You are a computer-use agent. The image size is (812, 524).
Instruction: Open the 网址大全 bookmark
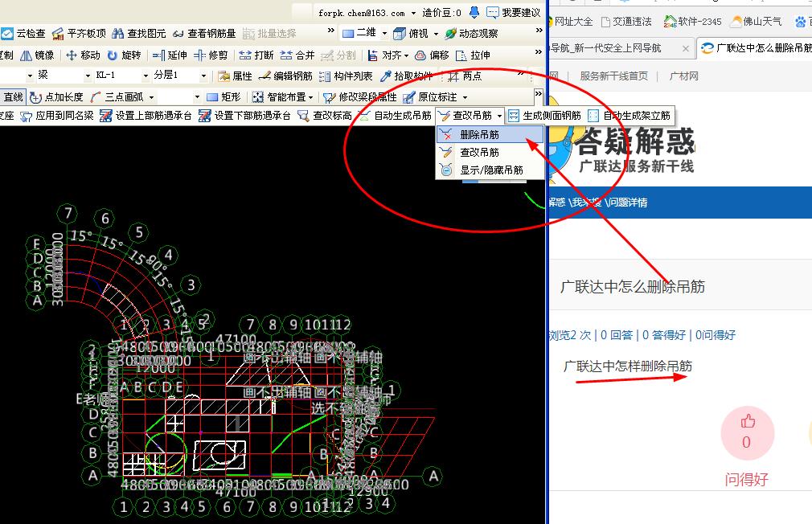pyautogui.click(x=570, y=21)
